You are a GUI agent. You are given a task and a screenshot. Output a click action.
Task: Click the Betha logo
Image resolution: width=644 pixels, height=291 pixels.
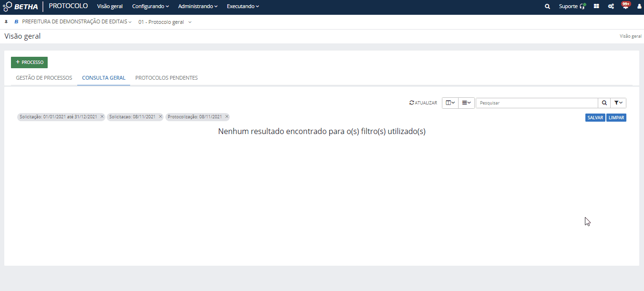pos(21,7)
